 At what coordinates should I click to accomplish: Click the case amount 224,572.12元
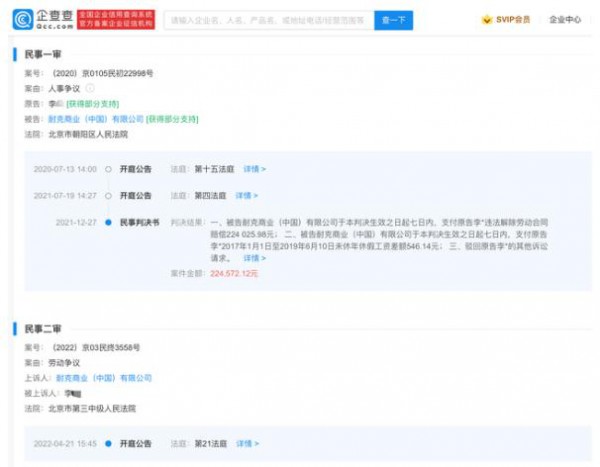point(234,273)
